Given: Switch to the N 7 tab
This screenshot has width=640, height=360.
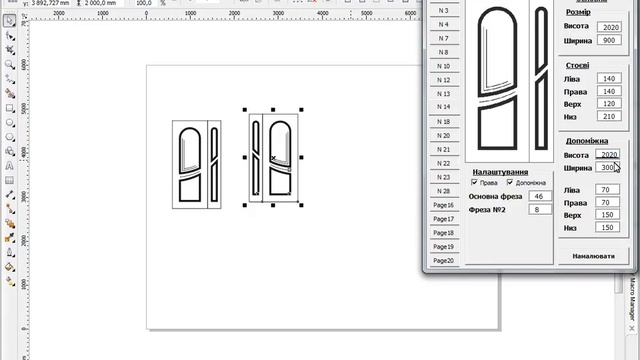Looking at the screenshot, I should [444, 38].
